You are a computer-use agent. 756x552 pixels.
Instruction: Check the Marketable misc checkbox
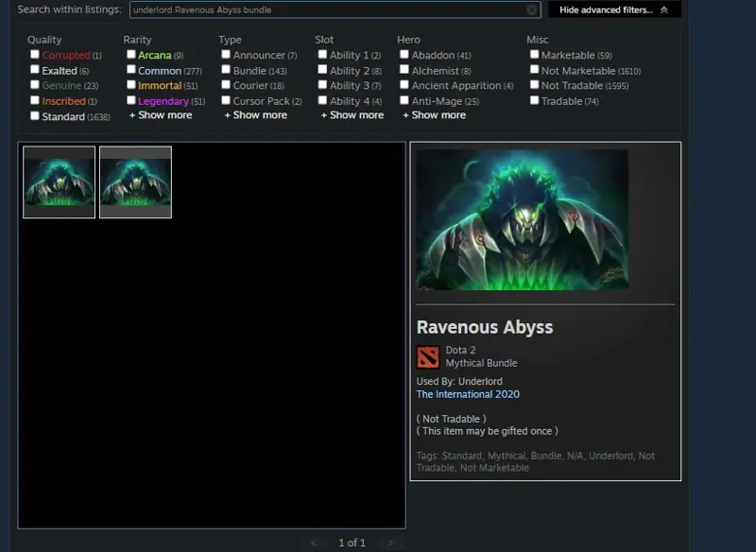(534, 55)
